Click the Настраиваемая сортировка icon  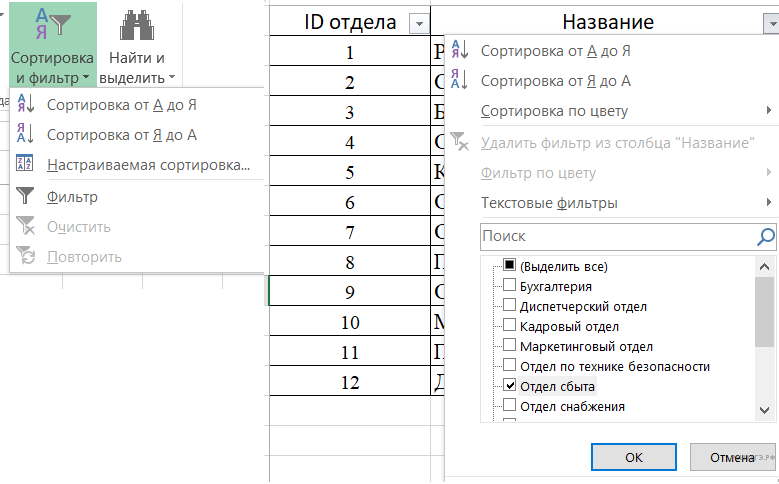(26, 165)
